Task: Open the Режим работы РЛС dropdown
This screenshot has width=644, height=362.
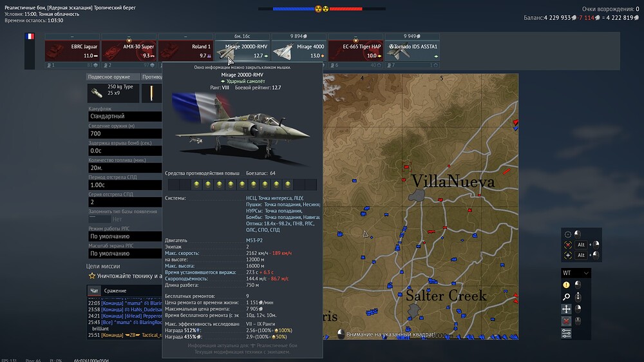Action: pos(125,236)
